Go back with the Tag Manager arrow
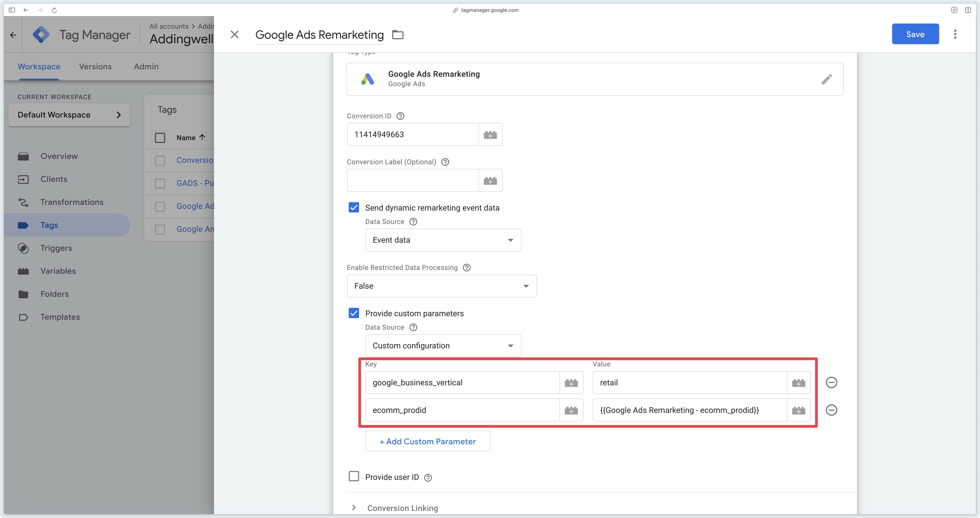 tap(13, 35)
